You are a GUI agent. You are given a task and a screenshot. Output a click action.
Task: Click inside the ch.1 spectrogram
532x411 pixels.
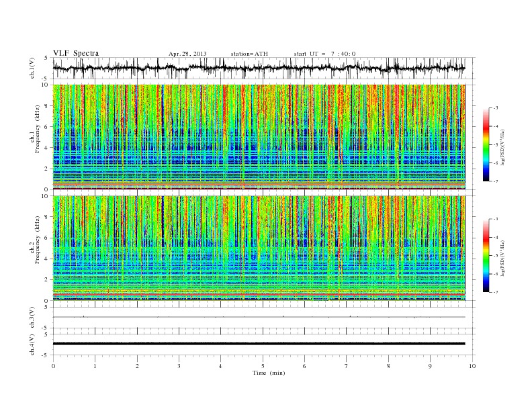point(259,137)
